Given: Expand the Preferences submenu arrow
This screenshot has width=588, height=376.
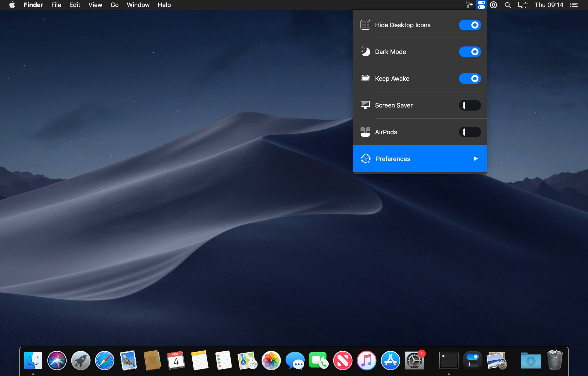Looking at the screenshot, I should pos(475,159).
